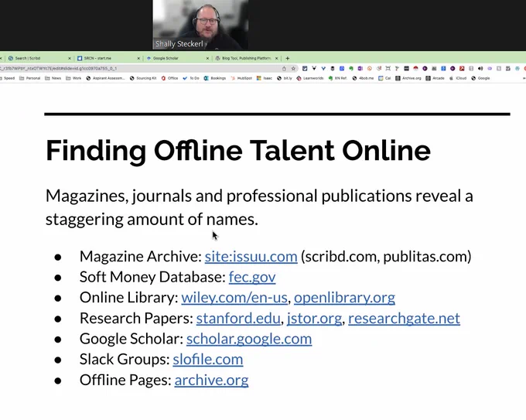526x420 pixels.
Task: Open the News bookmarks folder
Action: click(x=53, y=78)
